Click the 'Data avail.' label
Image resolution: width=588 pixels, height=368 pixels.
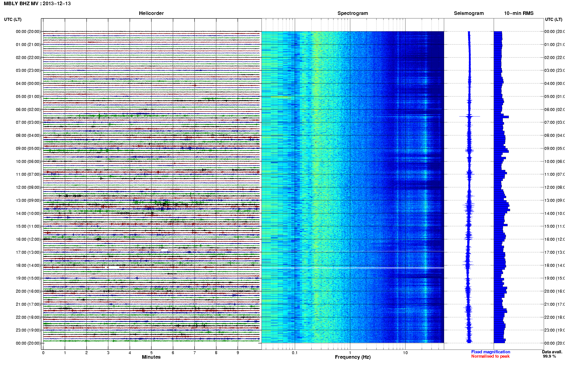552,352
